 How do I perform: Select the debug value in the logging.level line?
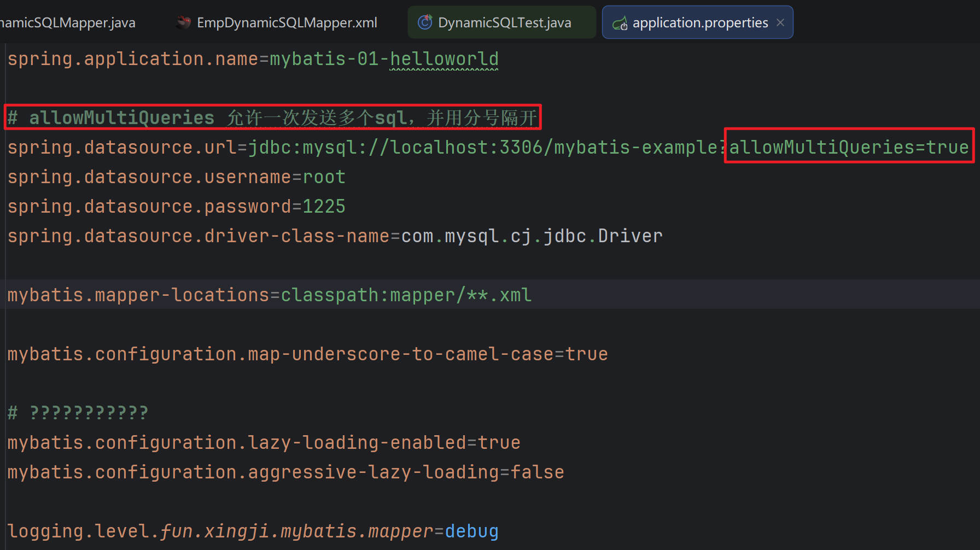pyautogui.click(x=471, y=530)
